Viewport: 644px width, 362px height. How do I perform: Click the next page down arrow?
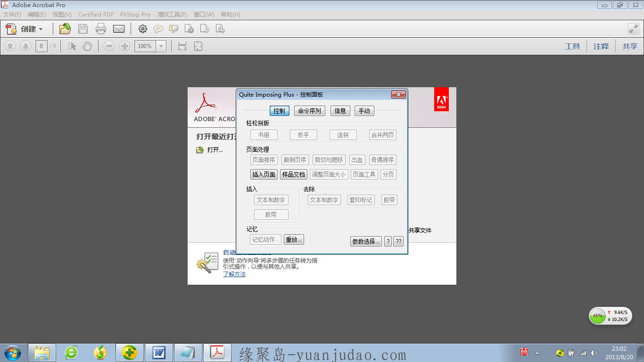(x=25, y=46)
